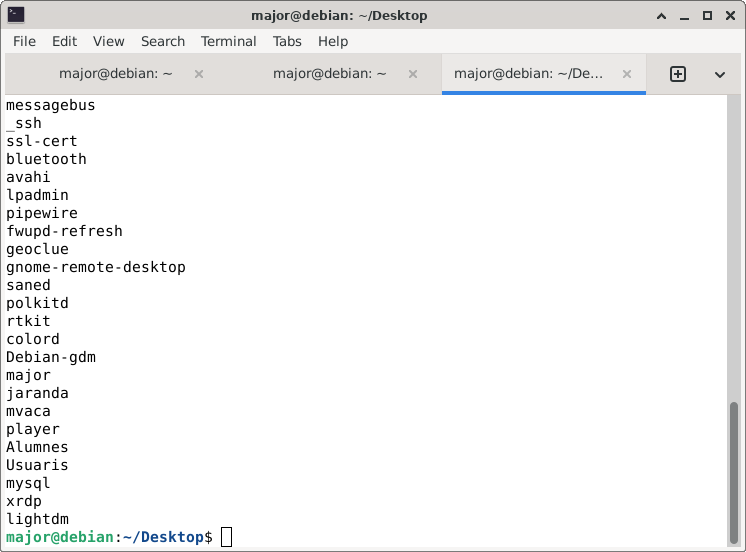Screen dimensions: 746x552
Task: Open the Edit menu
Action: [x=64, y=41]
